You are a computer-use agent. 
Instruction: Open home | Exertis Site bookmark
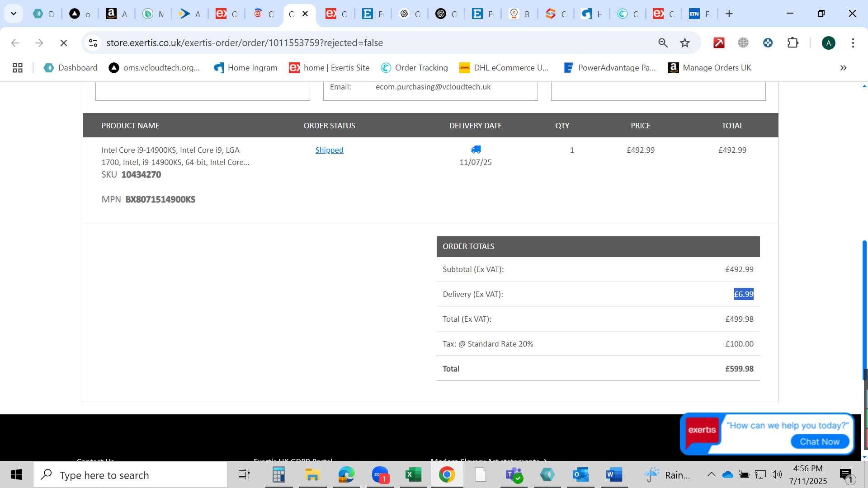pyautogui.click(x=330, y=68)
